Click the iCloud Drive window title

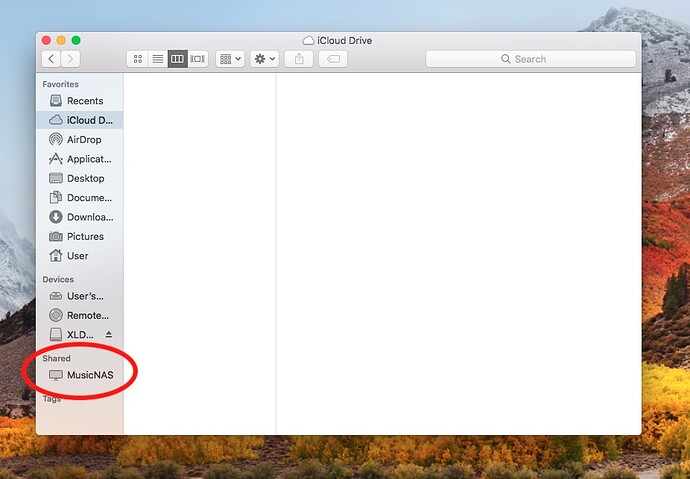[344, 40]
